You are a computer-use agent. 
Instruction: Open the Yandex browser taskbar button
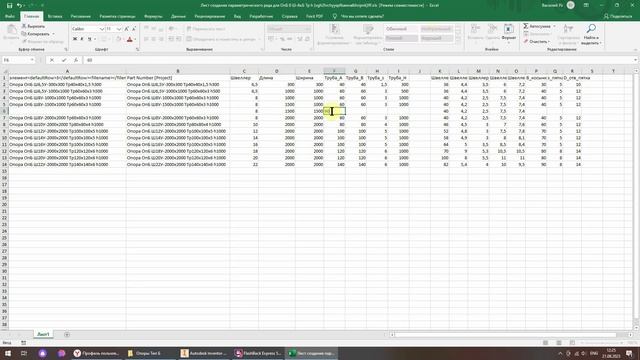coord(96,353)
